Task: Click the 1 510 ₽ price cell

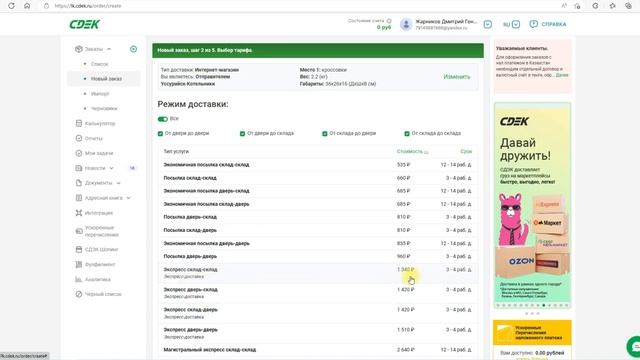Action: pos(406,330)
